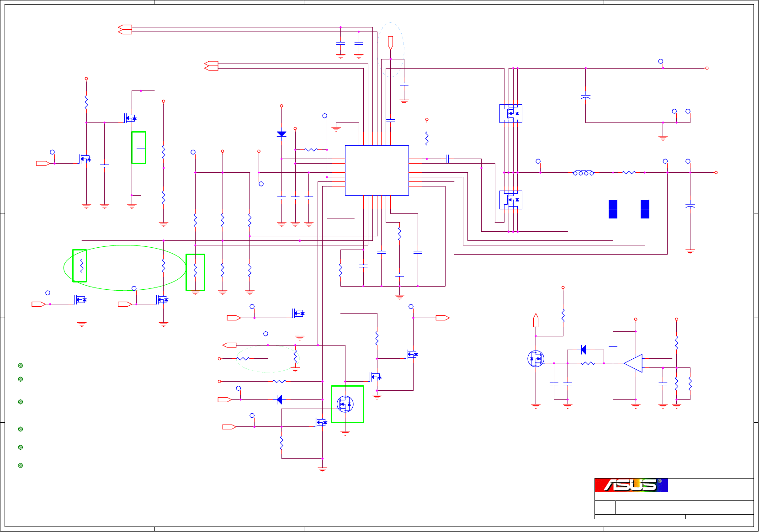Screen dimensions: 759x532
Task: Click the red port inside the dashed blue oval
Action: click(390, 43)
